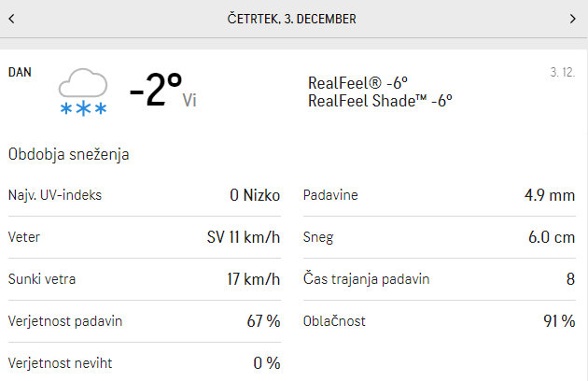Click the Padavine 4.9 mm value
The image size is (588, 381).
(550, 195)
